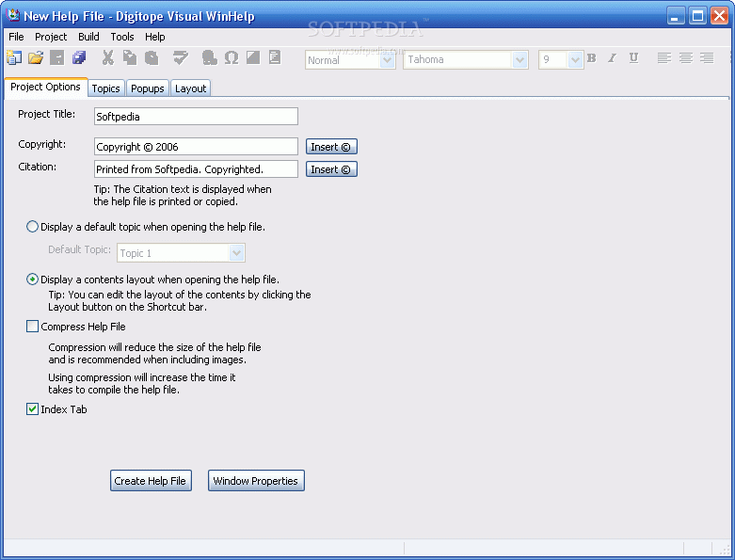Image resolution: width=735 pixels, height=560 pixels.
Task: Open the Tahoma font dropdown
Action: point(519,60)
